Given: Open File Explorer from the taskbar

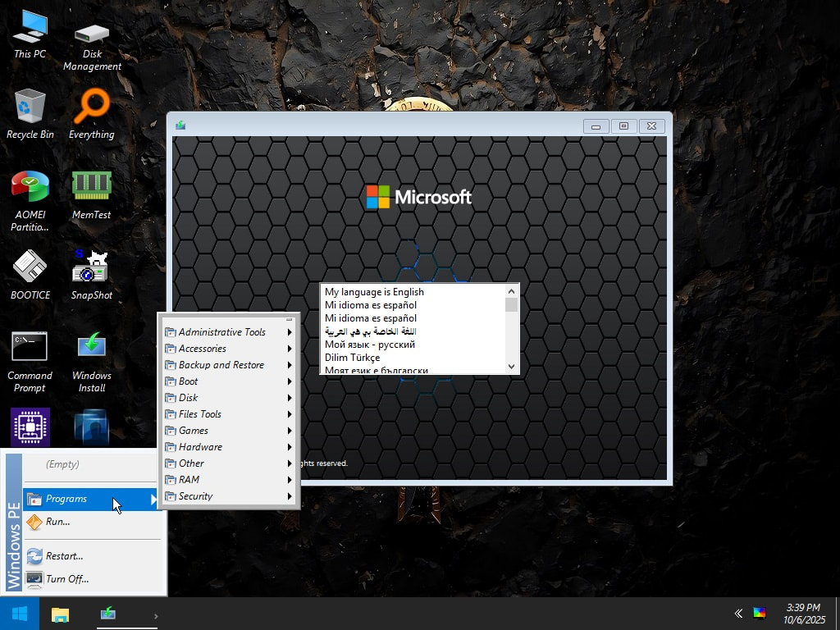Looking at the screenshot, I should tap(60, 613).
